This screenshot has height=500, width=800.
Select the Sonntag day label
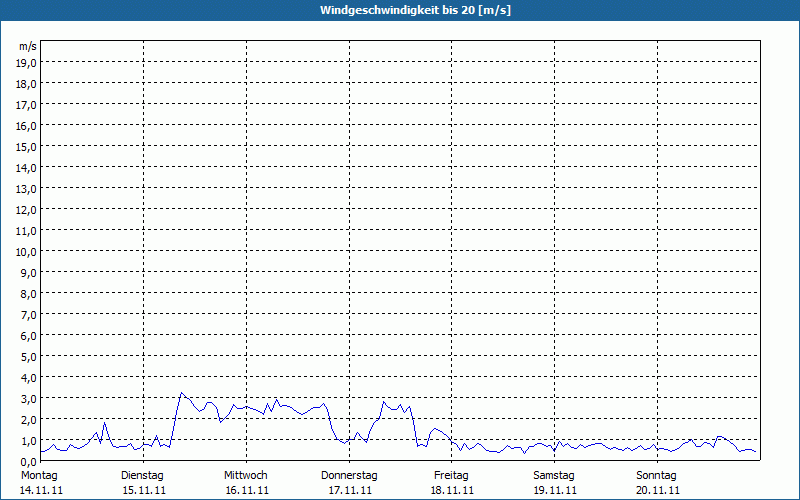pos(656,476)
